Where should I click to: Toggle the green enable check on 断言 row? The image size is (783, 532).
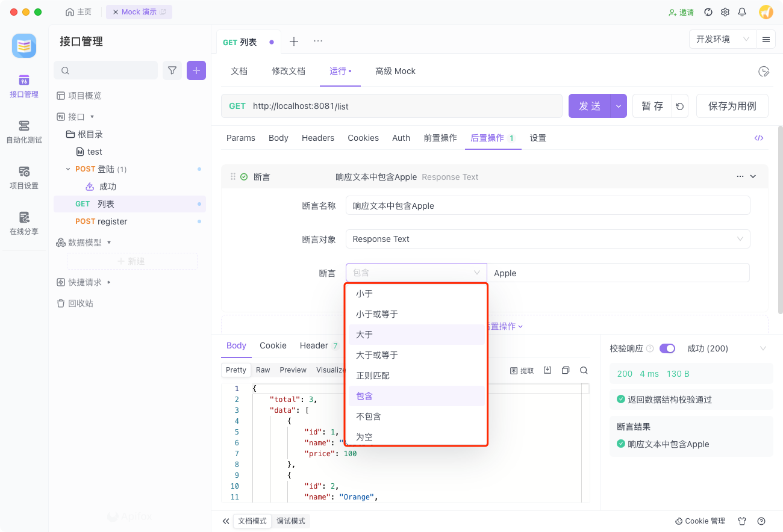tap(244, 177)
